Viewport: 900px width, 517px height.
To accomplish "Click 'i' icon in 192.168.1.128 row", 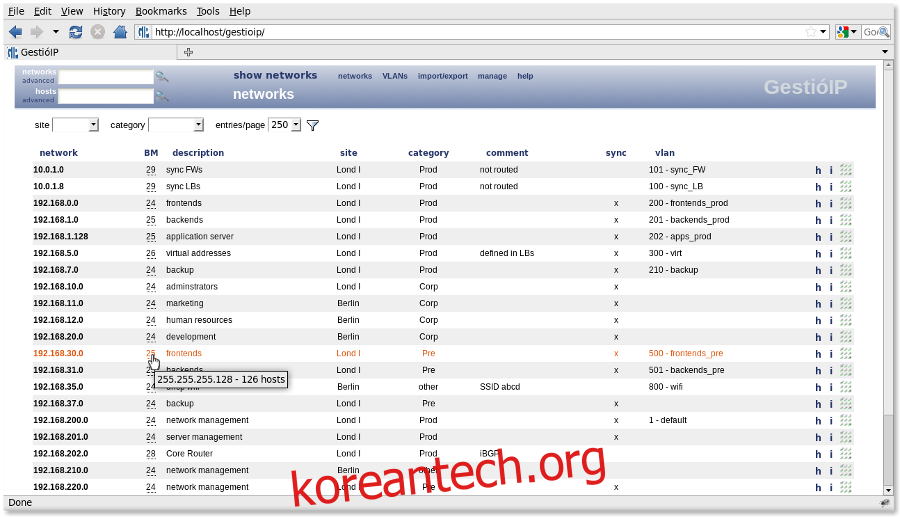I will pos(831,237).
